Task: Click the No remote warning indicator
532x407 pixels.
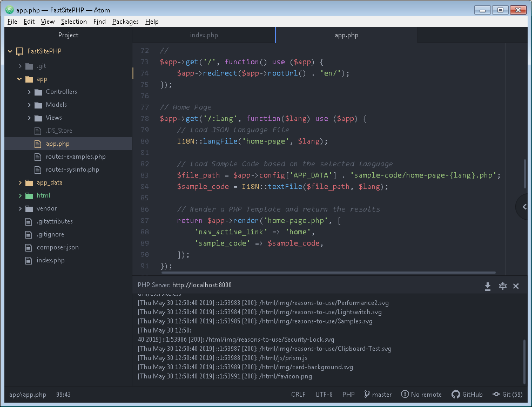Action: click(421, 395)
